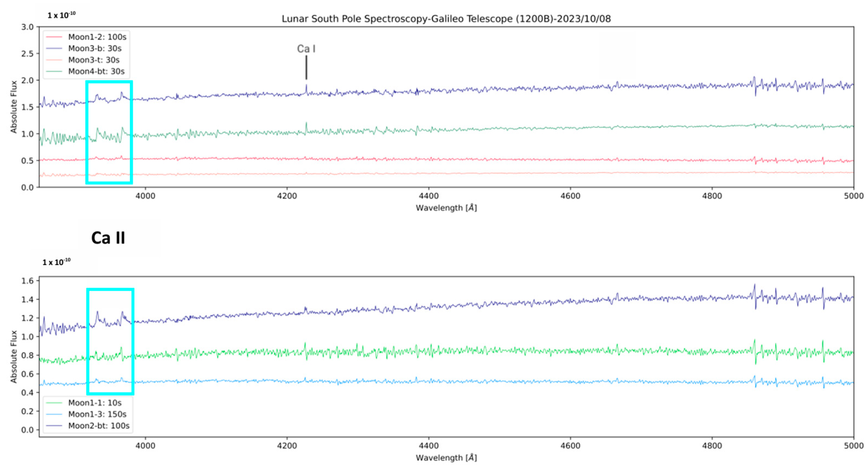
Task: Click the Ca I marker line at 4227 Å
Action: point(306,67)
